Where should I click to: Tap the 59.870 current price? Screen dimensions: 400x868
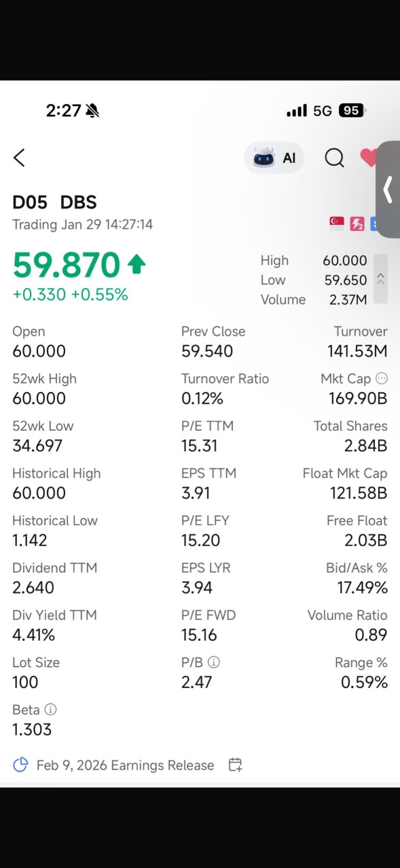click(67, 265)
